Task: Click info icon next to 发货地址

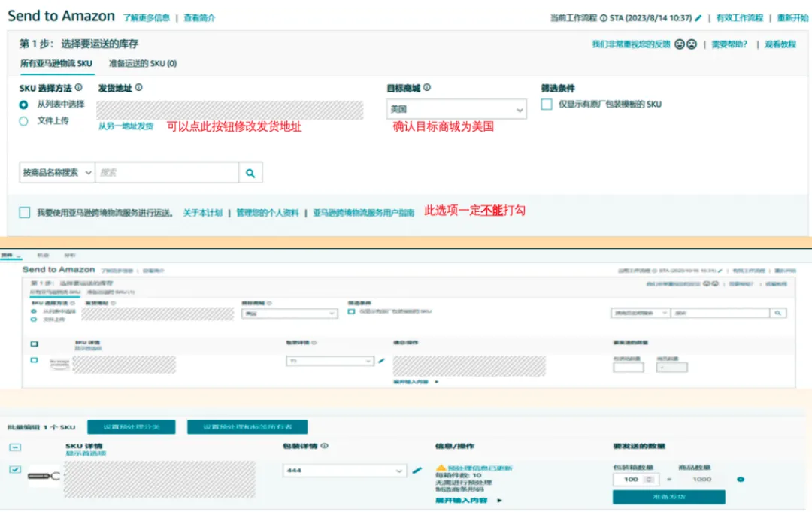Action: click(x=138, y=88)
